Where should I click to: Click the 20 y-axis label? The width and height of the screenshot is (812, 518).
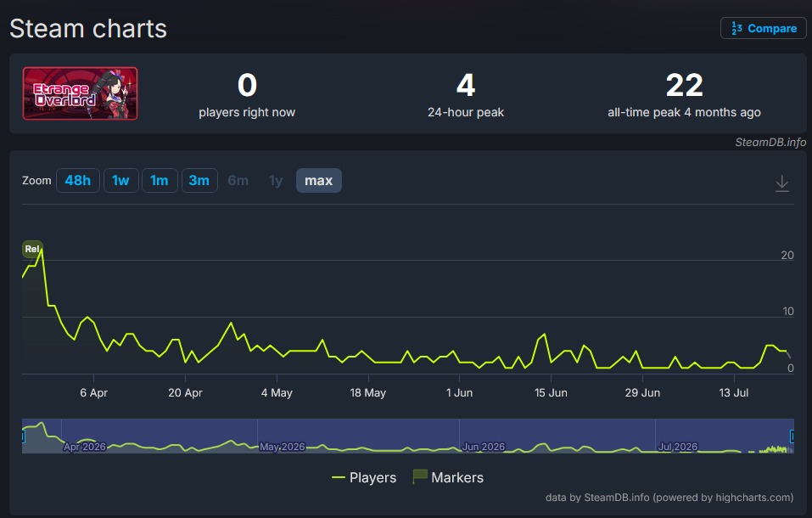[x=787, y=255]
